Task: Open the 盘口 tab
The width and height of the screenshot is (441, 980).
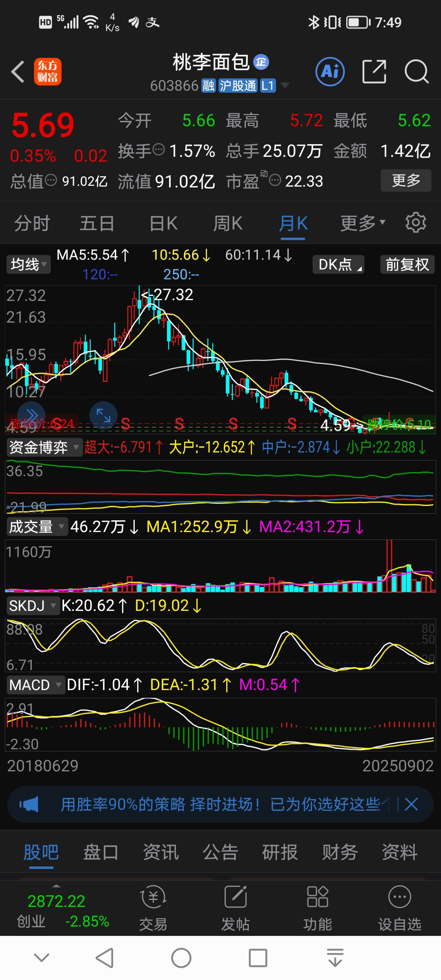Action: point(101,853)
